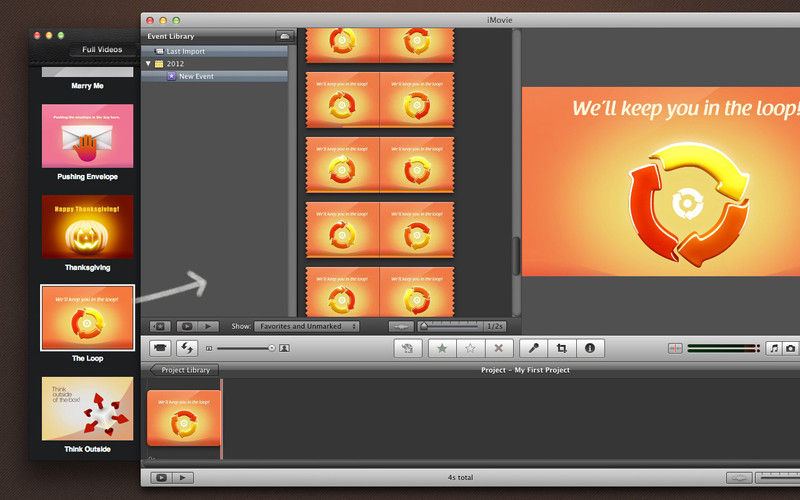
Task: Select Pushing Envelope video in Full Videos
Action: (x=87, y=136)
